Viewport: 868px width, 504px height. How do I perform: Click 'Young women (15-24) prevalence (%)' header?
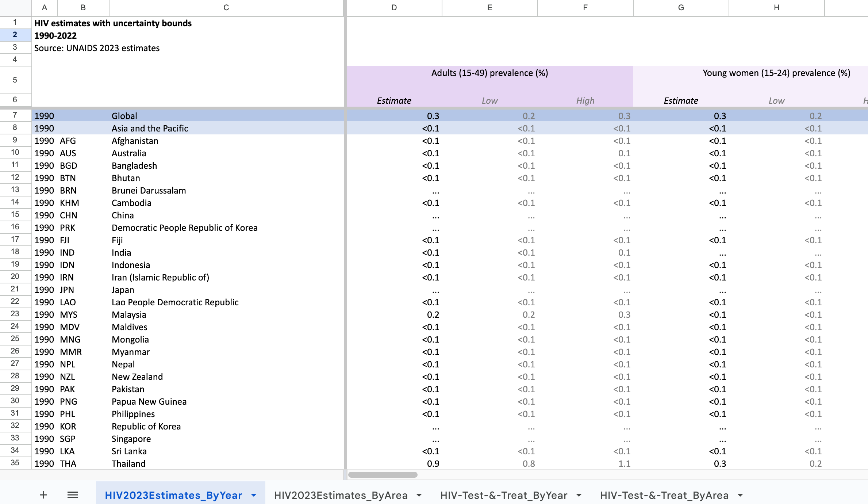(x=777, y=73)
